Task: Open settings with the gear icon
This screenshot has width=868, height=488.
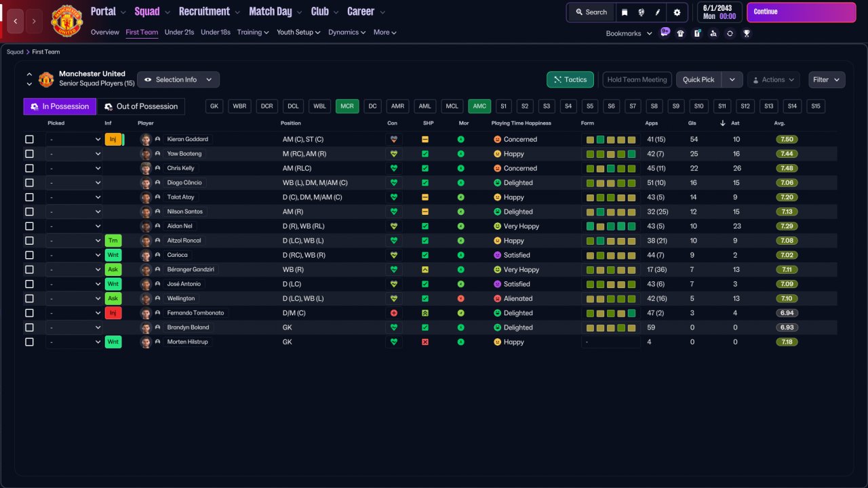Action: tap(677, 12)
